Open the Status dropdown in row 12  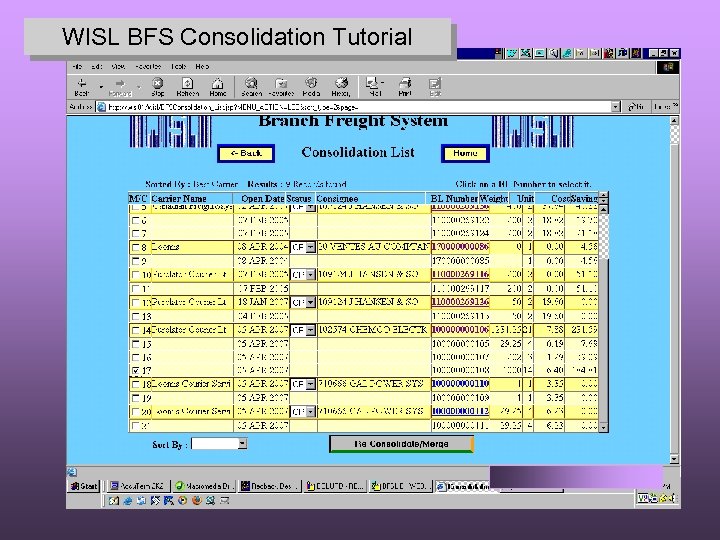click(311, 303)
